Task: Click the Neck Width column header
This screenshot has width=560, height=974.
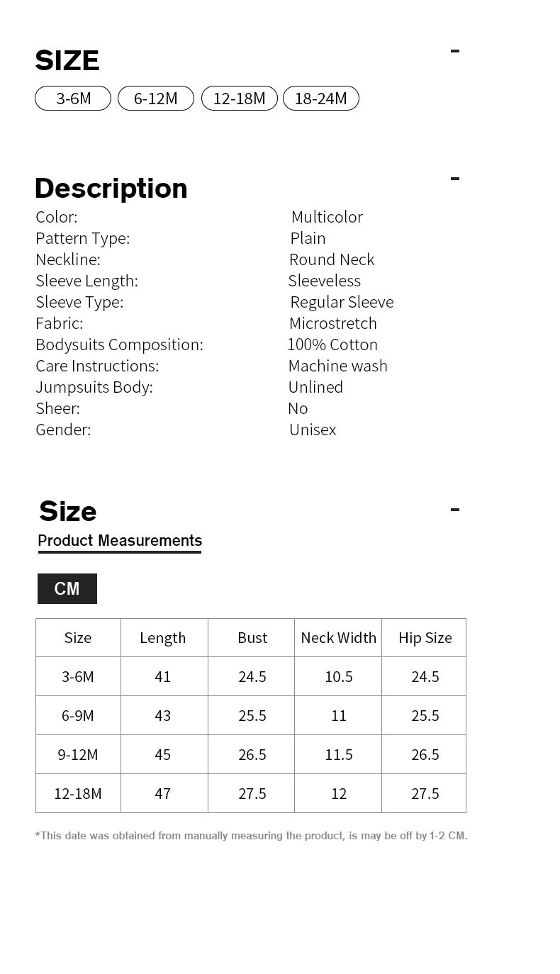Action: (339, 638)
